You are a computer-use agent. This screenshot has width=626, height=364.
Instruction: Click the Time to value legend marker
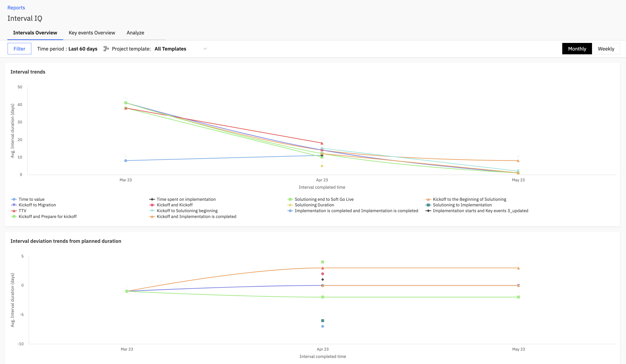[x=14, y=199]
